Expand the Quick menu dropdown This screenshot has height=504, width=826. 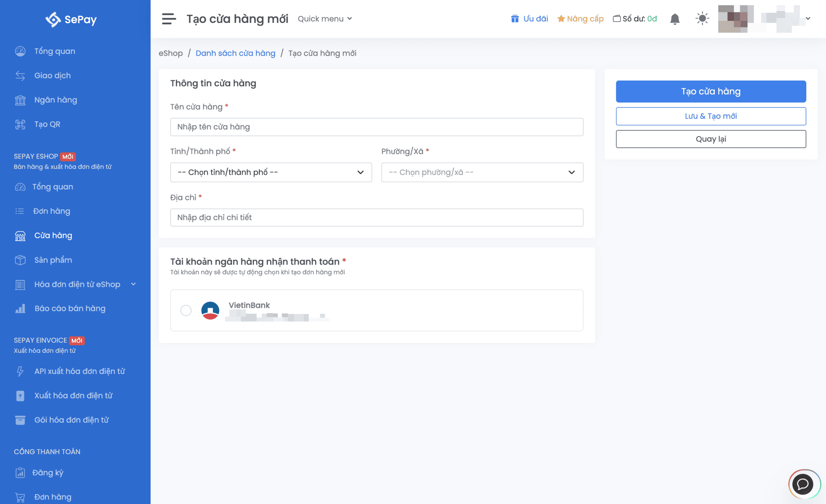click(325, 19)
